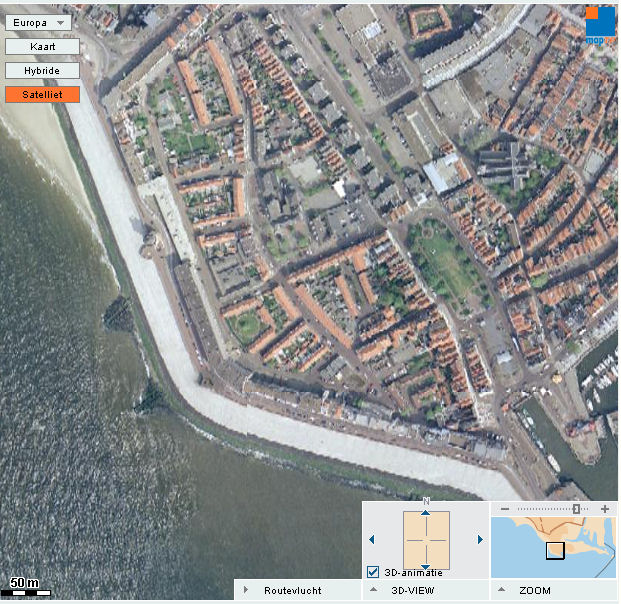The height and width of the screenshot is (604, 621).
Task: Switch to Hybride map view
Action: point(42,71)
